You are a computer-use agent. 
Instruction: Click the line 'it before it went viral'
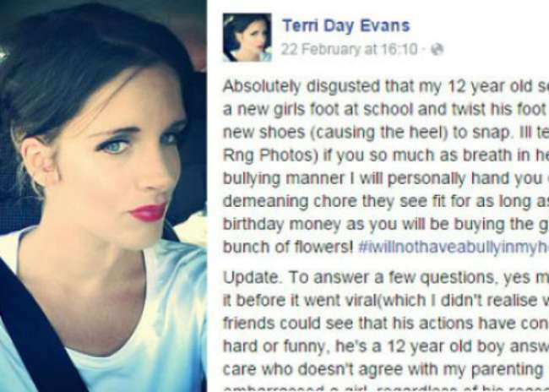385,301
